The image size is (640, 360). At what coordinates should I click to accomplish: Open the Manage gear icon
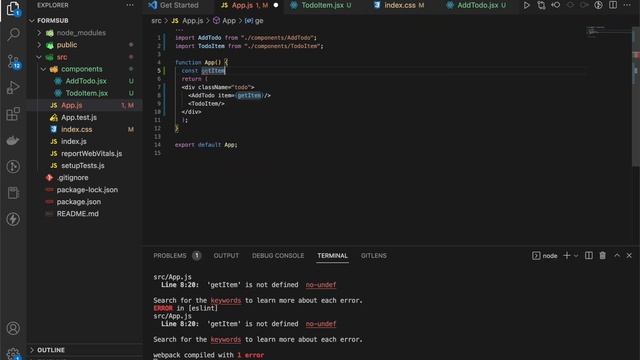click(x=13, y=353)
